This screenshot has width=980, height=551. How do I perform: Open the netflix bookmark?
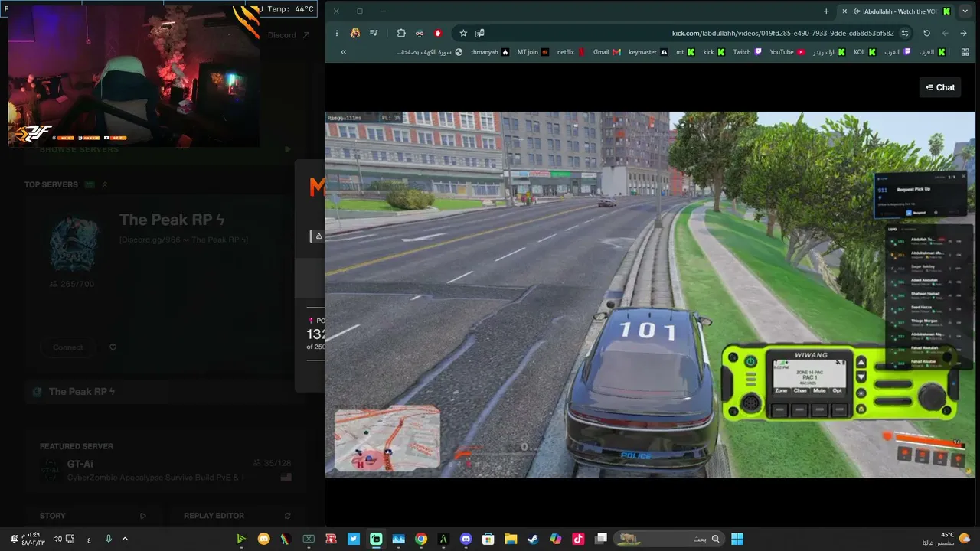coord(570,52)
